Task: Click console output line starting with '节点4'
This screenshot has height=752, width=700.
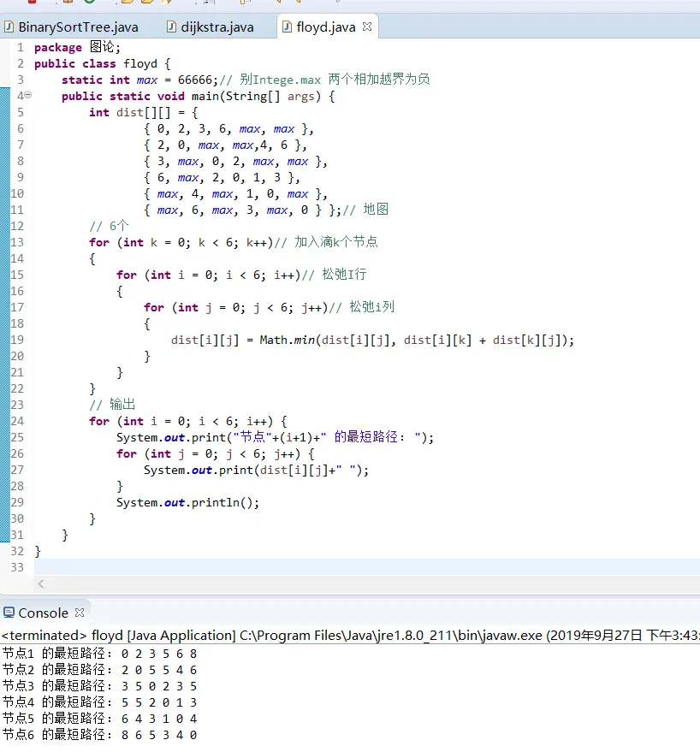Action: click(x=100, y=702)
